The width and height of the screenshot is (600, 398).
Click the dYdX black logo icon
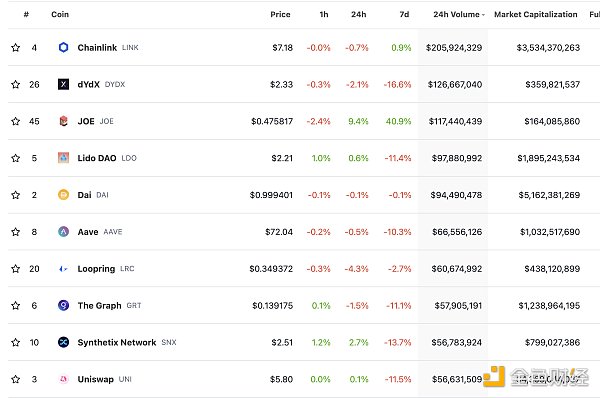64,84
